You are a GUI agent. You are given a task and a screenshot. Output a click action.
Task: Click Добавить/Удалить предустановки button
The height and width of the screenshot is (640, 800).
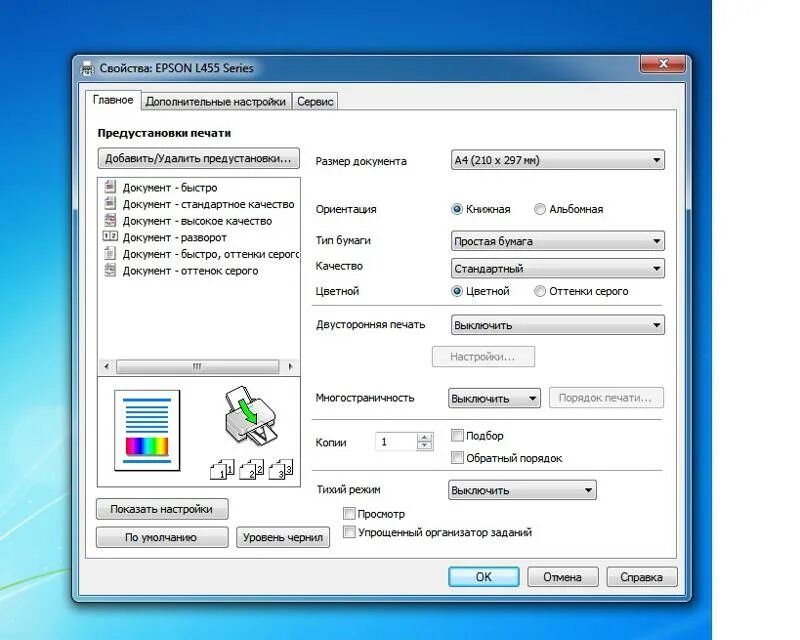click(198, 158)
